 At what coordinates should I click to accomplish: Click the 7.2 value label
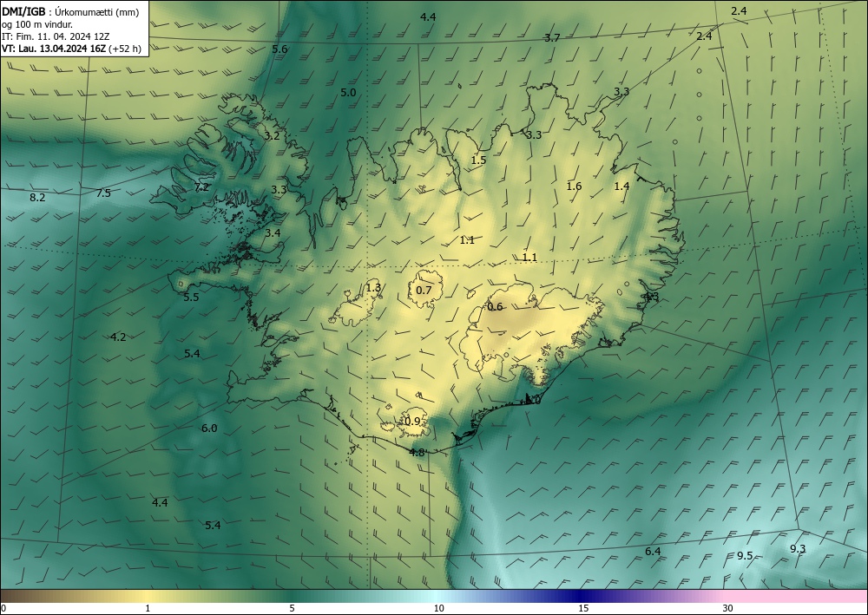pyautogui.click(x=201, y=187)
